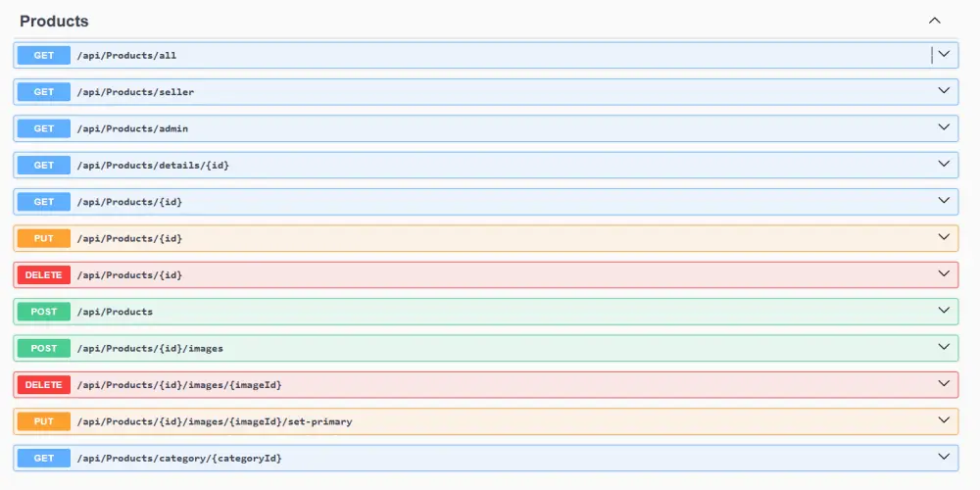Open the /api/Products/all path link
This screenshot has height=490, width=980.
tap(126, 56)
